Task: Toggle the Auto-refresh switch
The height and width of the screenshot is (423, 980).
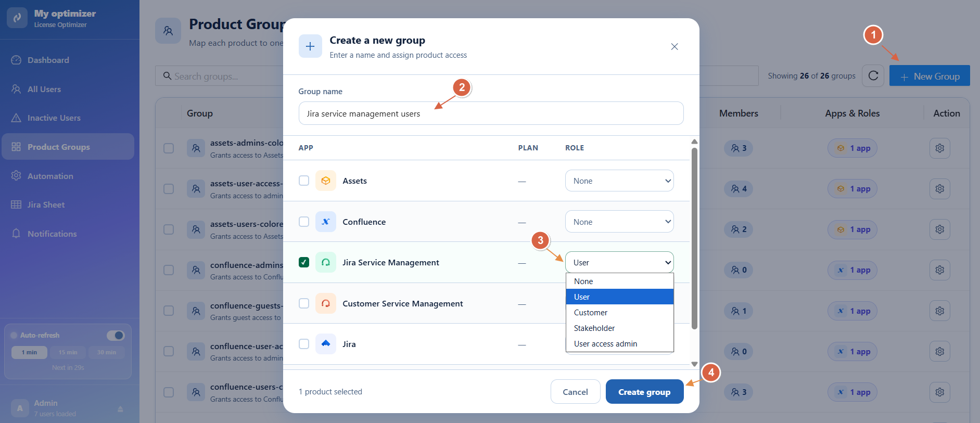Action: (x=116, y=336)
